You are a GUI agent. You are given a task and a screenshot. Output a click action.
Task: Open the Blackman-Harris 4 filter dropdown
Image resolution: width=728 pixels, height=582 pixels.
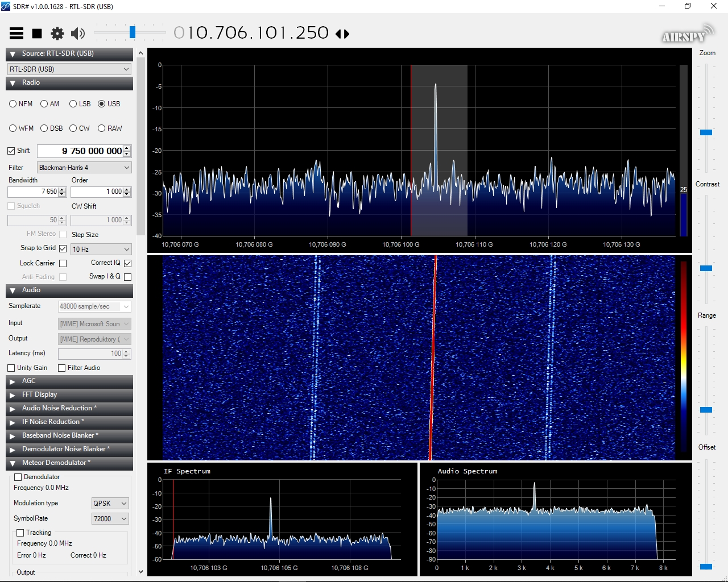coord(85,168)
